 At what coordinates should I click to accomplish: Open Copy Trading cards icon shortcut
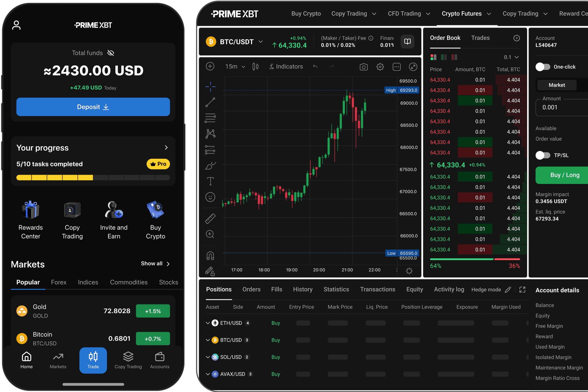[72, 210]
